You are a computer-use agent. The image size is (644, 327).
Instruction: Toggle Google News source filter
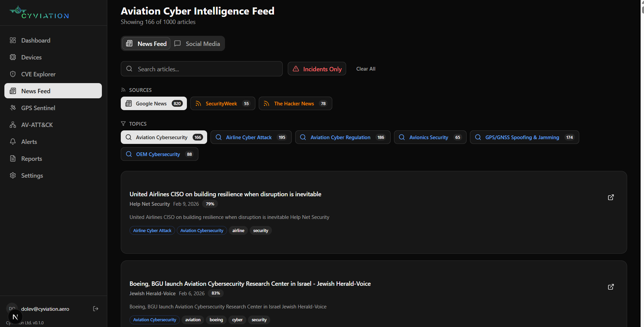[154, 103]
